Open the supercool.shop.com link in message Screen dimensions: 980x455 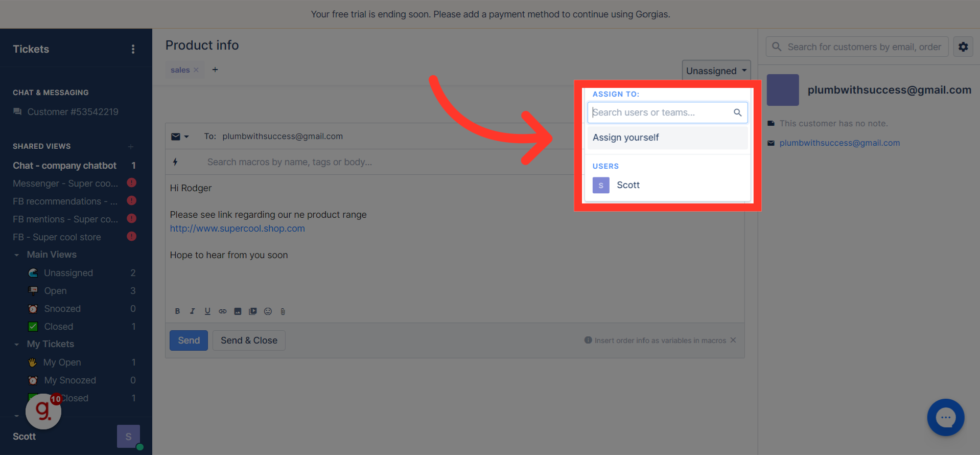point(237,229)
